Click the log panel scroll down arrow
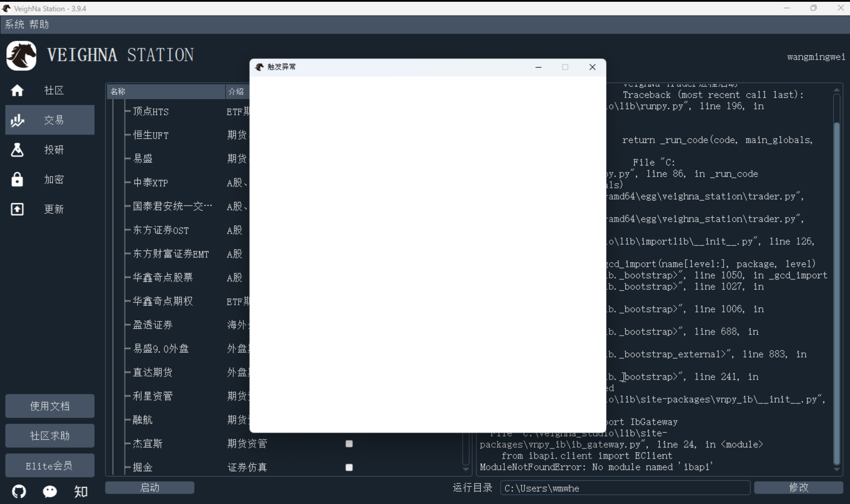Image resolution: width=850 pixels, height=504 pixels. pos(837,469)
